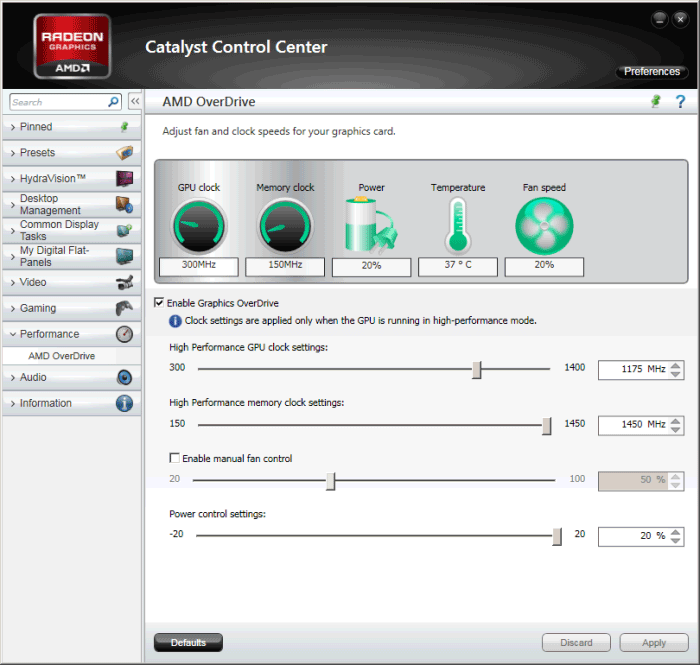Uncheck Enable Graphics OverDrive checkbox

tap(159, 303)
